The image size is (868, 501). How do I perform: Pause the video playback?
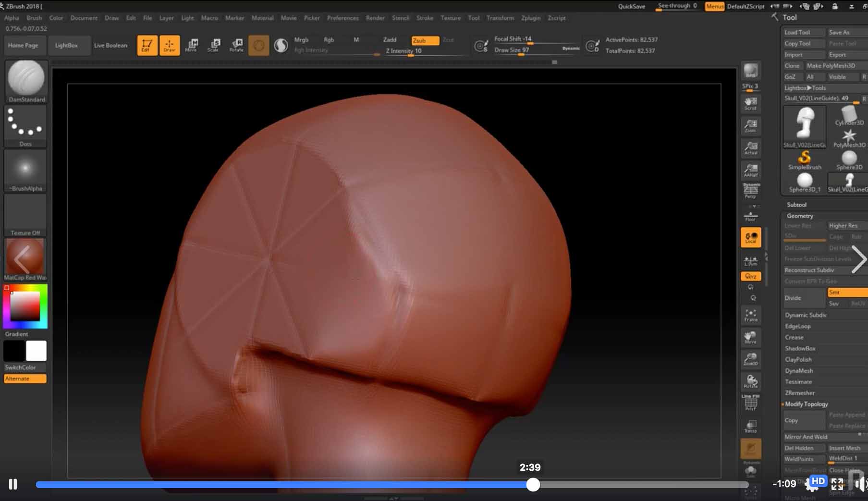coord(13,484)
